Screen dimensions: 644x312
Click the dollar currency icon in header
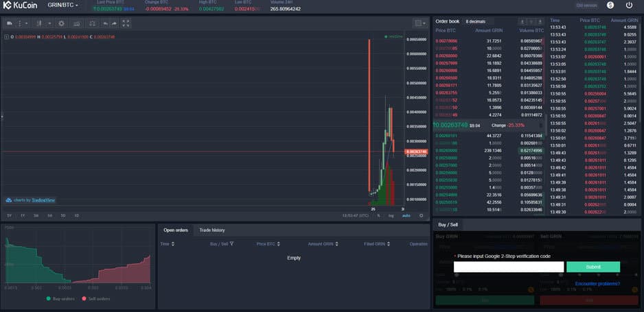(610, 5)
